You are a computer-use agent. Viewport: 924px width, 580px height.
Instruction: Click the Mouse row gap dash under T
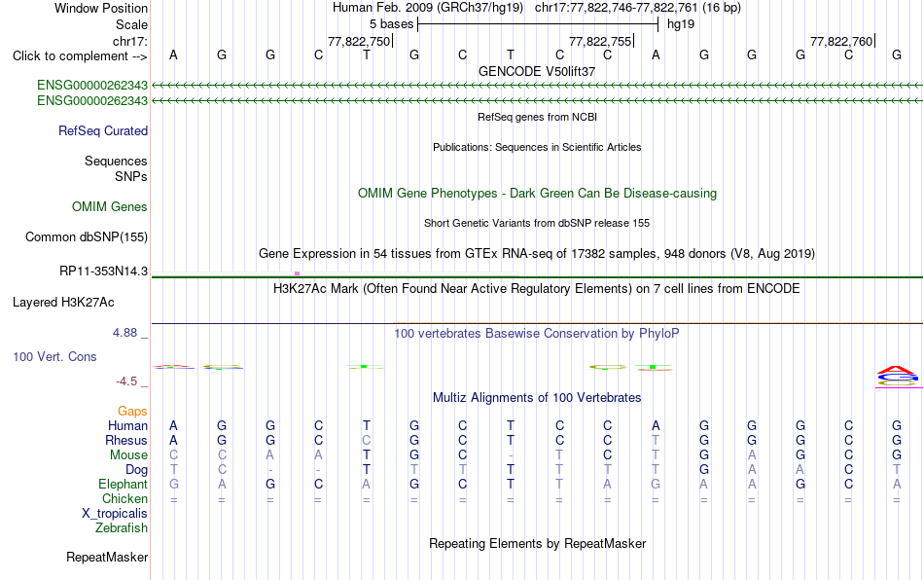click(x=511, y=455)
